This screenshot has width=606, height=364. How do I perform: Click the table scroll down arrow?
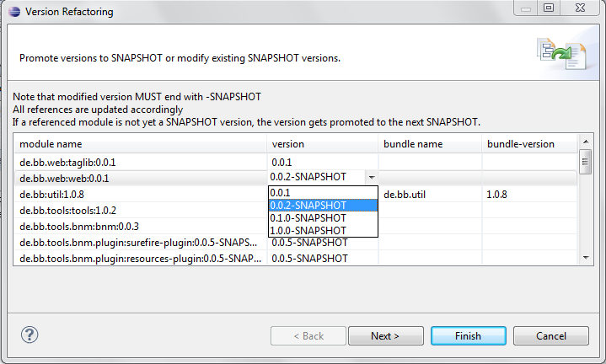tap(586, 258)
